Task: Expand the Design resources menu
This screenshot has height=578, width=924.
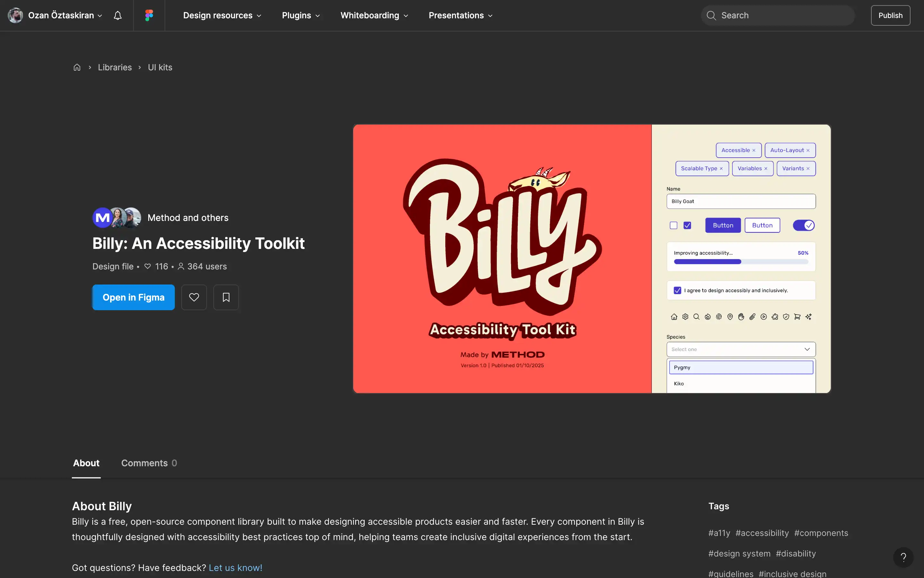Action: coord(222,15)
